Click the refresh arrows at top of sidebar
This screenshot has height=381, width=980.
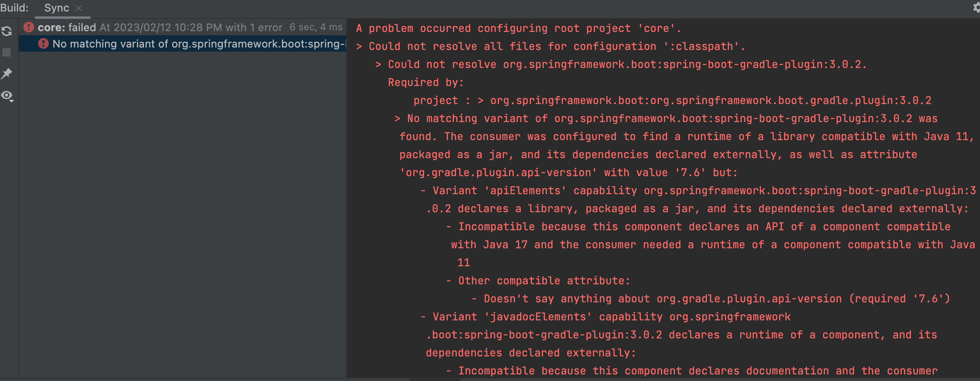[x=7, y=32]
